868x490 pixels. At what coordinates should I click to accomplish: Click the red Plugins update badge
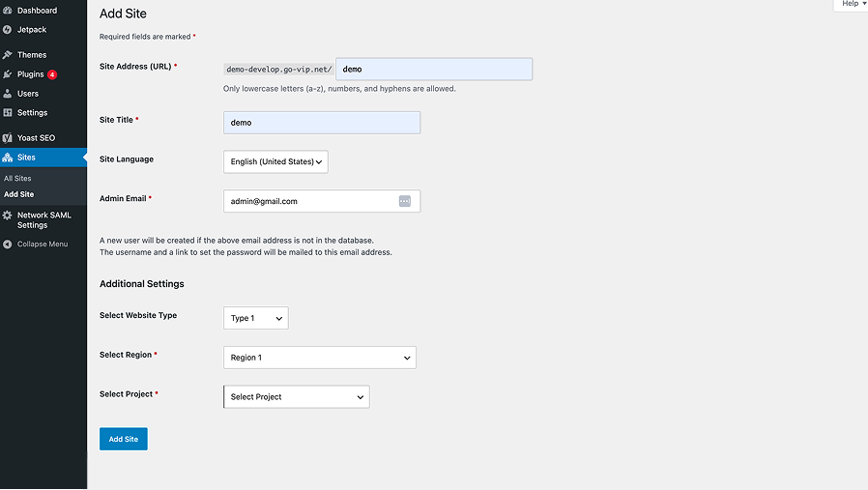tap(52, 74)
